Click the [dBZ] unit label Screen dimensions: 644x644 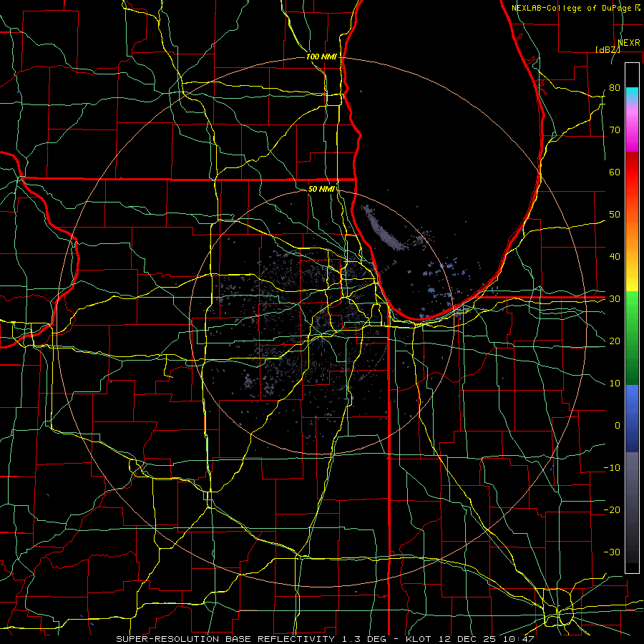608,49
